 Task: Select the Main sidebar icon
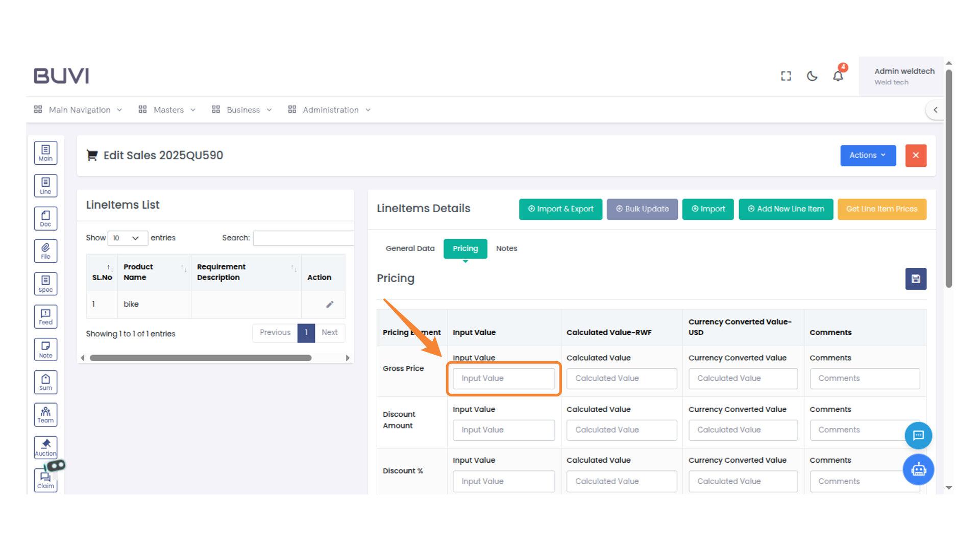click(45, 153)
